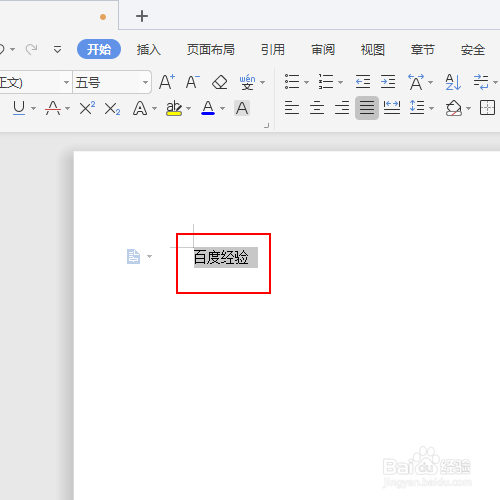Decrease font size with A- icon

tap(192, 82)
